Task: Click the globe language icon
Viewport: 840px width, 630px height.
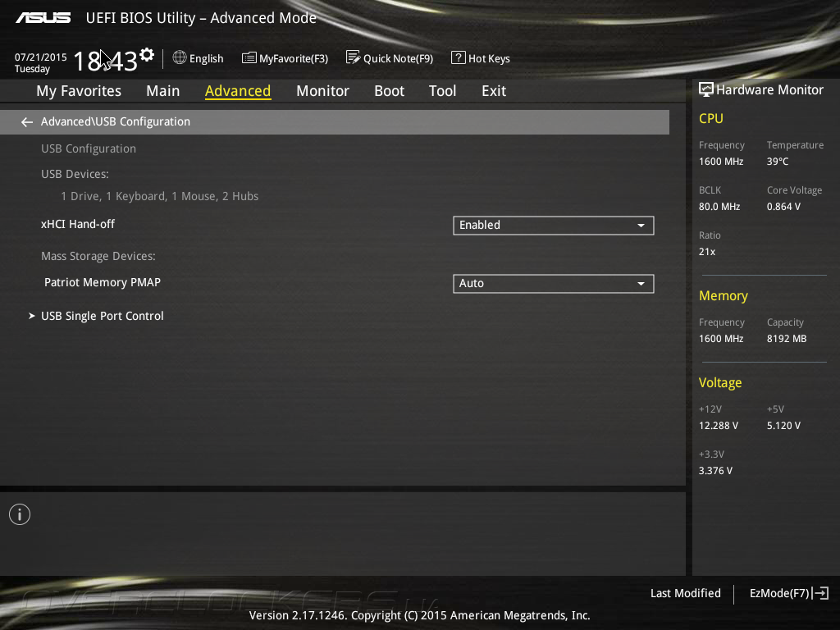Action: 180,57
